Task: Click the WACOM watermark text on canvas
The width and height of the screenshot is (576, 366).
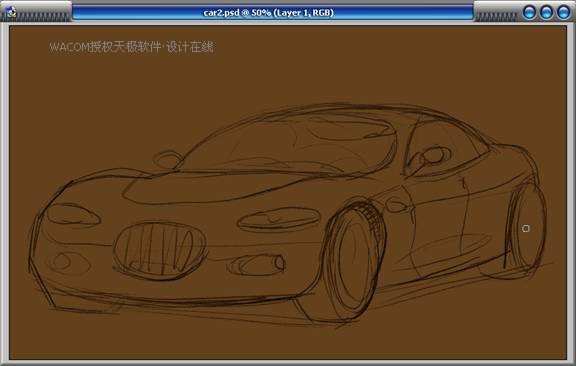Action: tap(132, 47)
